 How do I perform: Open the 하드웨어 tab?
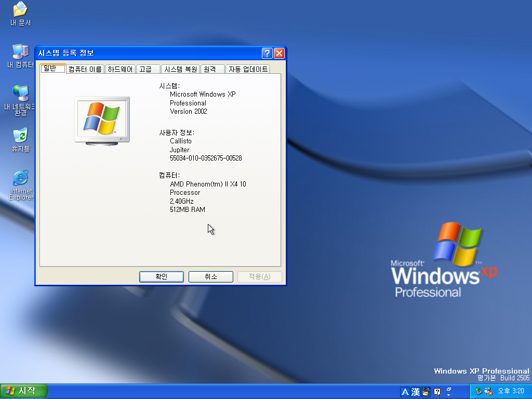point(120,69)
